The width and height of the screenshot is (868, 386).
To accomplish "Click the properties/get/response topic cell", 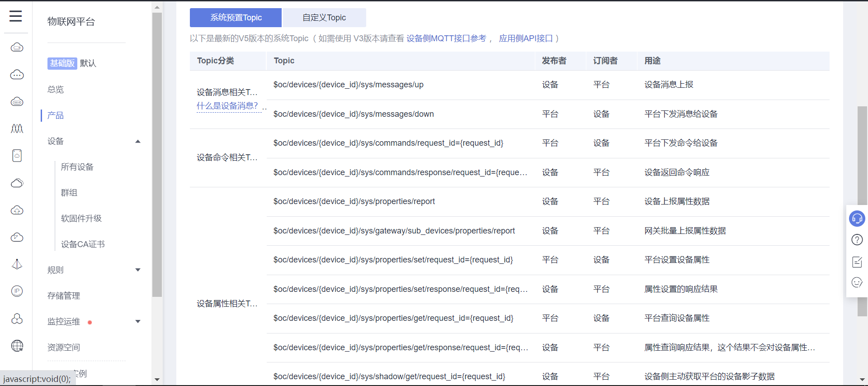I will 400,348.
